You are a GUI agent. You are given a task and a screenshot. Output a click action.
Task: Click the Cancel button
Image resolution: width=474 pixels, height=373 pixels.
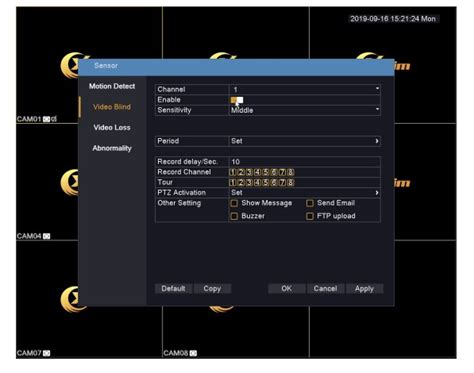point(325,289)
